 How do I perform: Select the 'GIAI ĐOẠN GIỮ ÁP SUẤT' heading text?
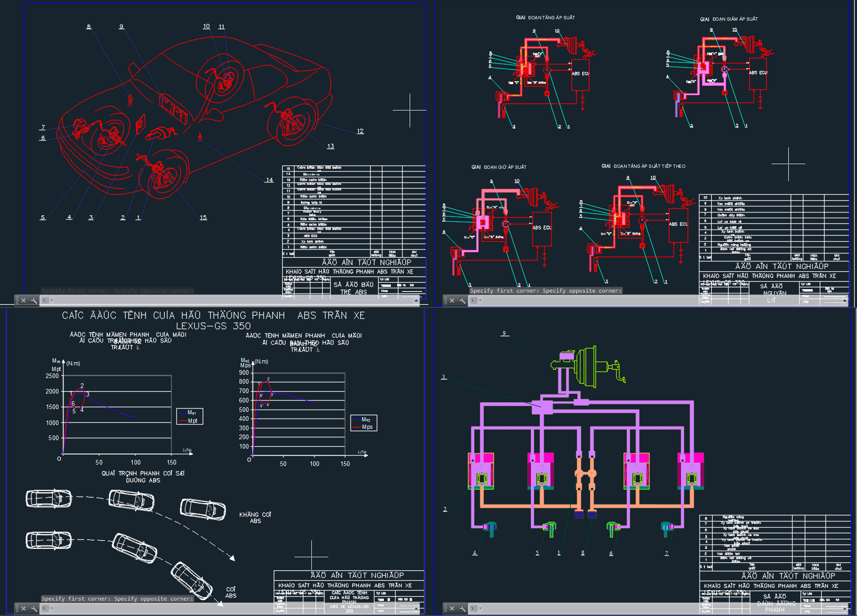(499, 167)
